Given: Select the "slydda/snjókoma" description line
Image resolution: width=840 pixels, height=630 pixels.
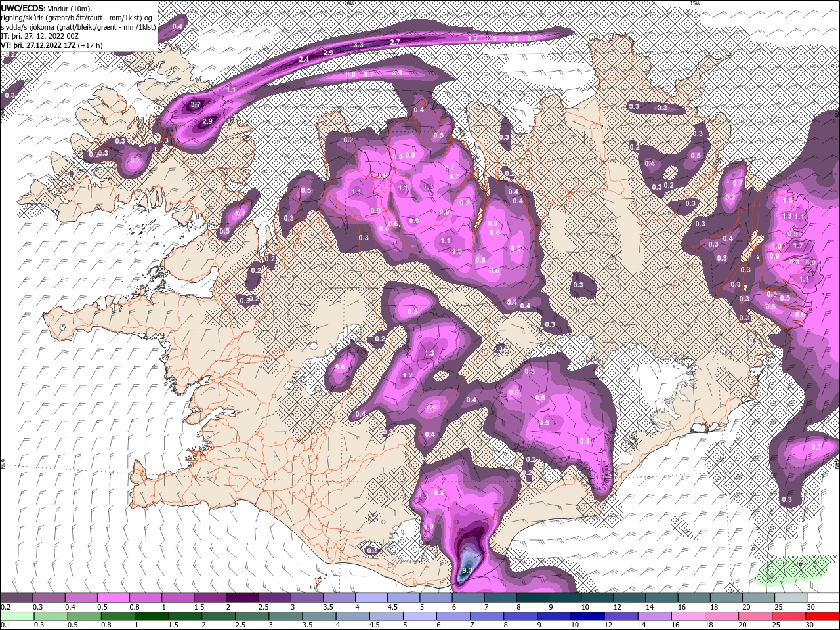Looking at the screenshot, I should pos(79,27).
